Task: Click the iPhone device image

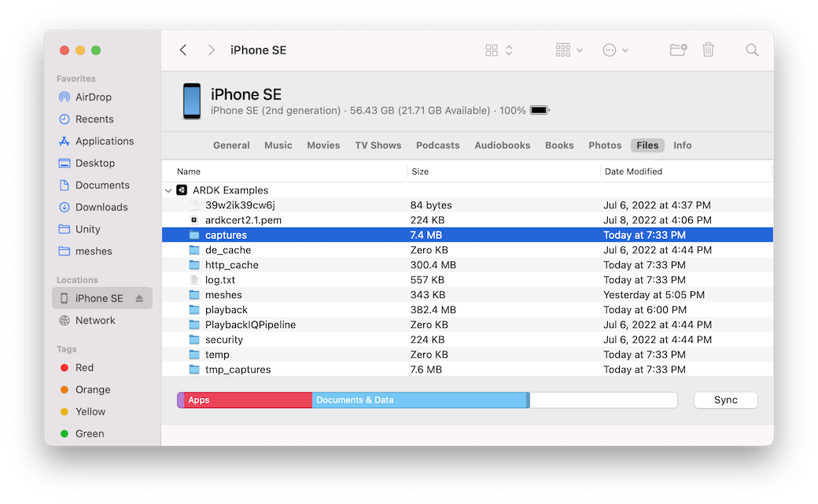Action: (191, 101)
